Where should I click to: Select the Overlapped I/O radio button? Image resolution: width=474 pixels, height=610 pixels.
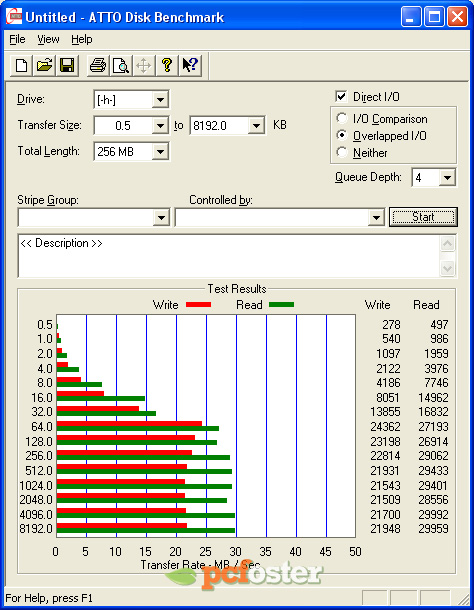point(342,135)
